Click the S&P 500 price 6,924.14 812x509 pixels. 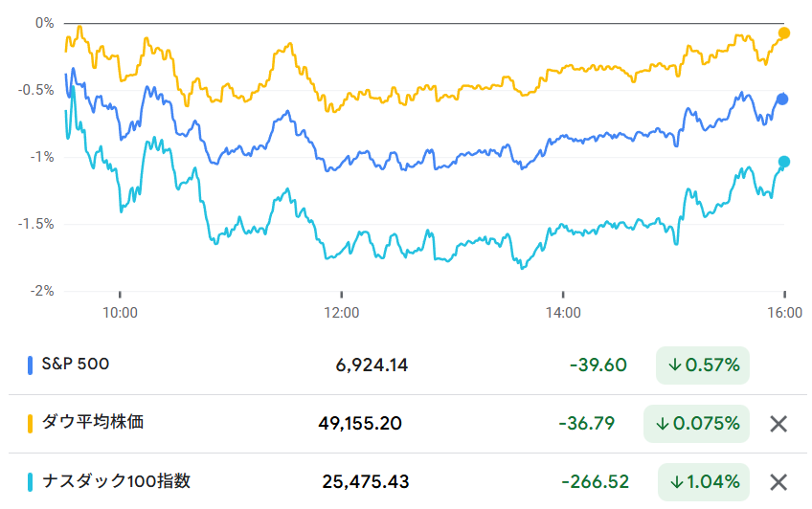point(372,365)
